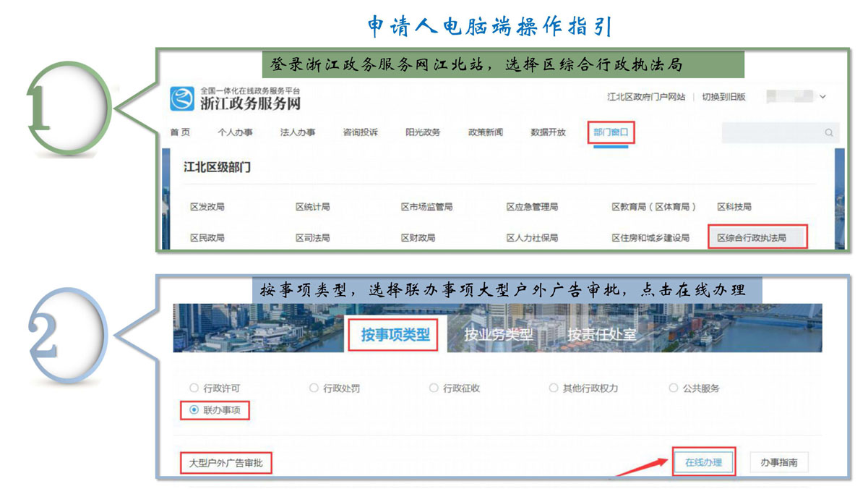The image size is (868, 489).
Task: Click the Zhejiang government service logo icon
Action: (182, 98)
